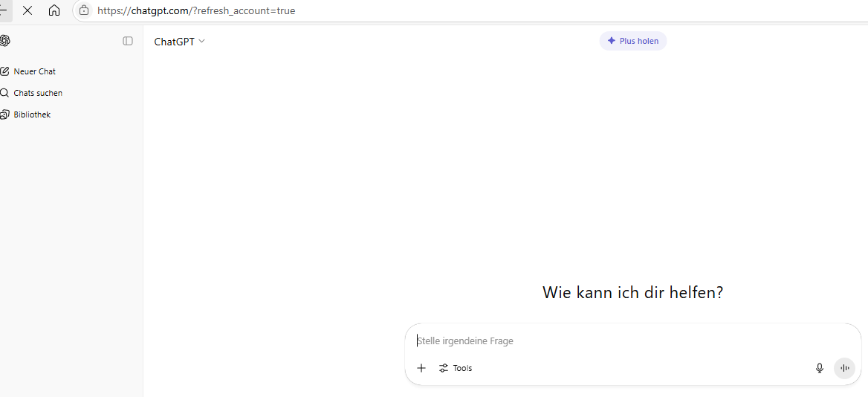Click the Plus holen upgrade button
868x397 pixels.
point(632,41)
